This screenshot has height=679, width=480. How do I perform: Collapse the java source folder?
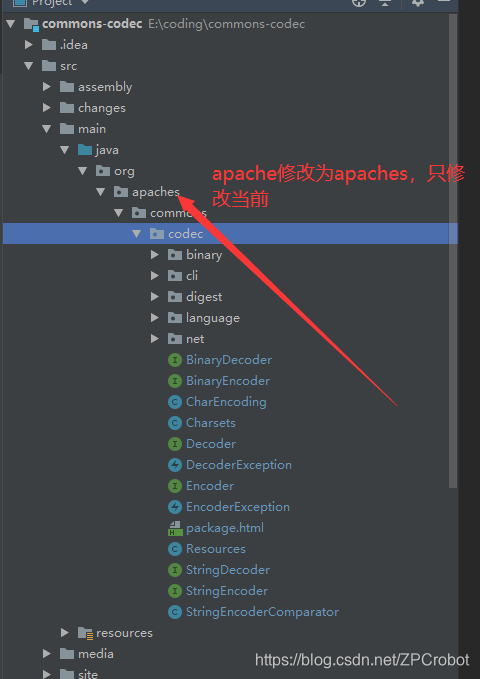65,150
